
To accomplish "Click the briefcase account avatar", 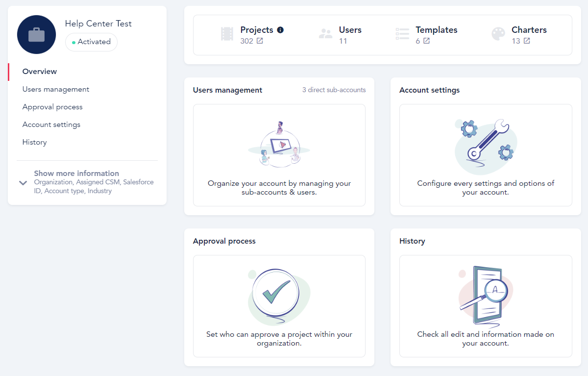I will (36, 34).
